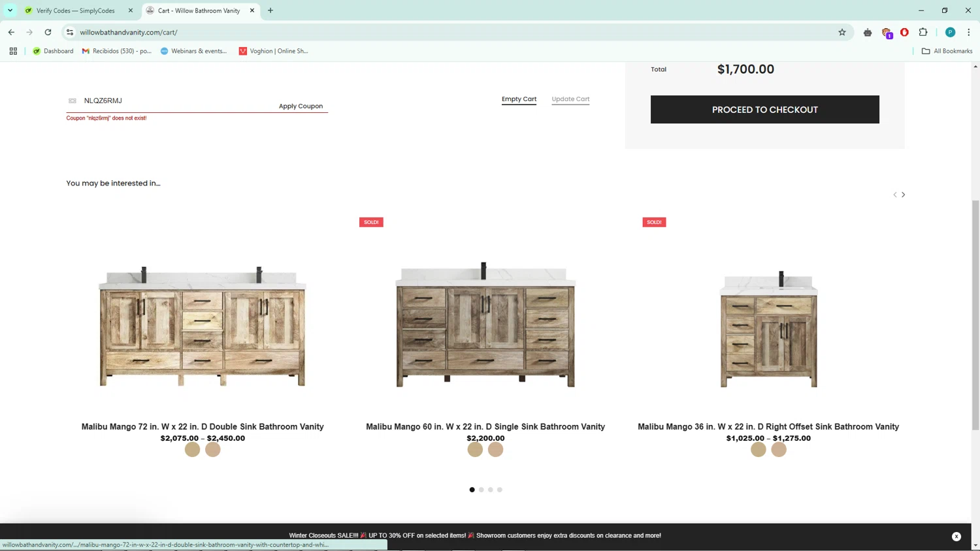This screenshot has height=551, width=980.
Task: Click the $1,700.00 total amount
Action: [x=745, y=69]
